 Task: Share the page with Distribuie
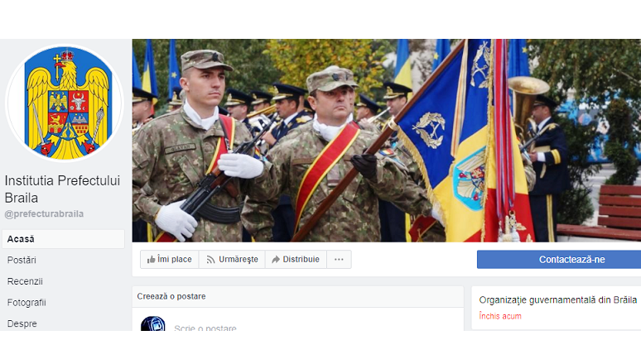pos(296,260)
